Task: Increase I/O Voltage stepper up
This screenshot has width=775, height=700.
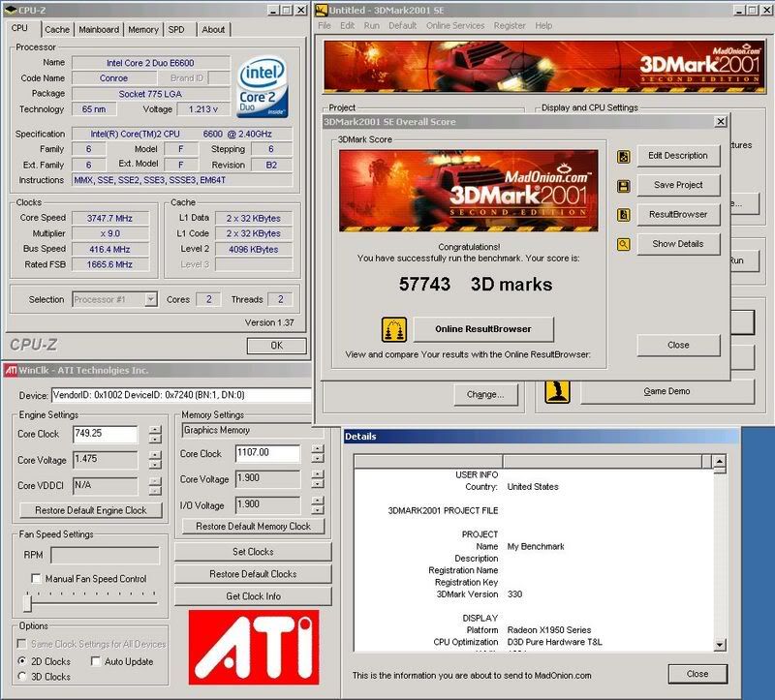Action: 318,500
